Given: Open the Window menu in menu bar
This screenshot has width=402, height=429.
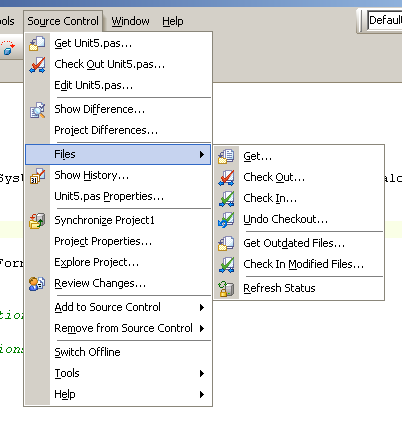Looking at the screenshot, I should (x=130, y=21).
